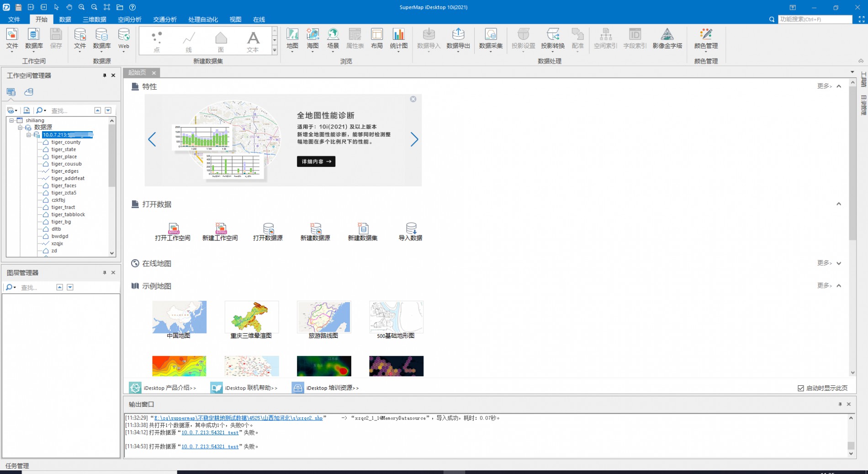Collapse the 10.0.7.213 datasource node
The image size is (868, 474).
tap(29, 135)
